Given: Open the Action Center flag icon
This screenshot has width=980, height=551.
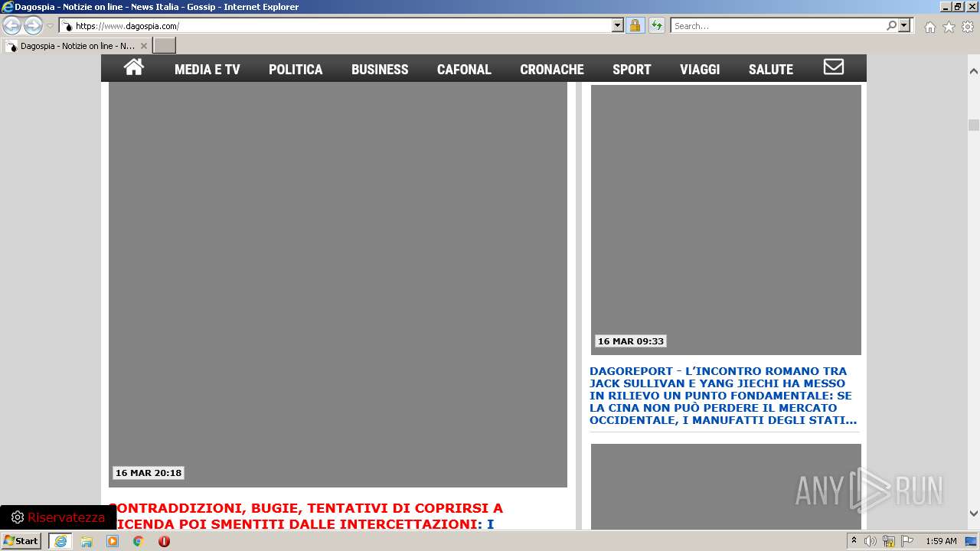Looking at the screenshot, I should [x=907, y=541].
